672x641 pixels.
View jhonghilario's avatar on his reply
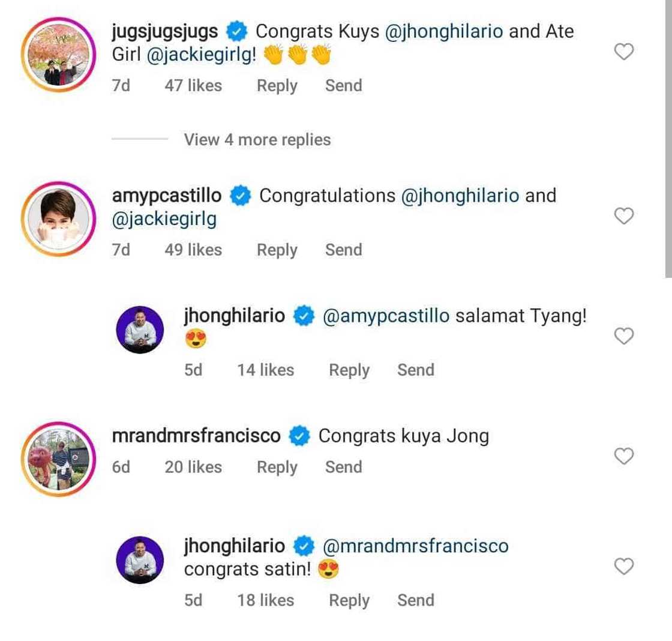click(140, 329)
